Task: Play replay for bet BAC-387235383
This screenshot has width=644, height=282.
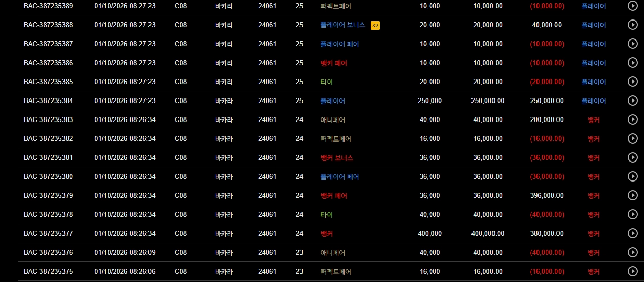Action: pos(633,119)
